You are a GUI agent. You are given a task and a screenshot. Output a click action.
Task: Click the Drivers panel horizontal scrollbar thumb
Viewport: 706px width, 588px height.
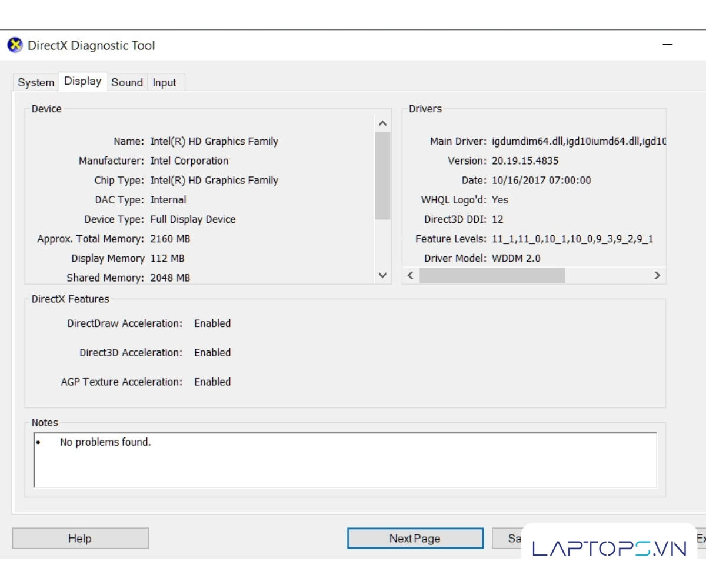[492, 275]
